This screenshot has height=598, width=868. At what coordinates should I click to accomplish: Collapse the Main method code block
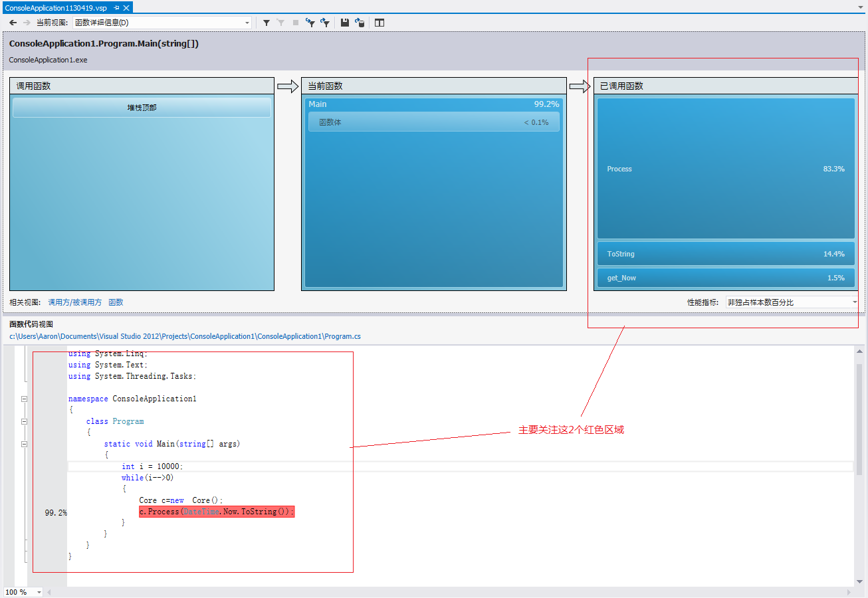[x=25, y=444]
